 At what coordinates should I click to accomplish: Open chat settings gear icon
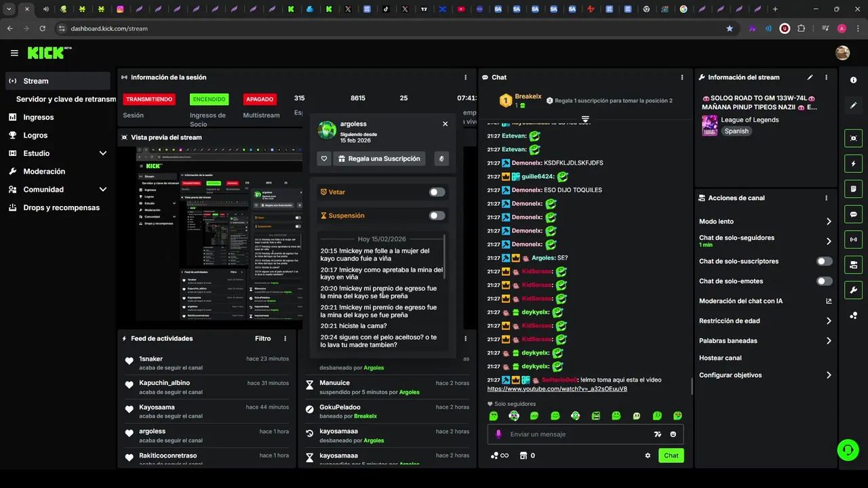[x=648, y=455]
